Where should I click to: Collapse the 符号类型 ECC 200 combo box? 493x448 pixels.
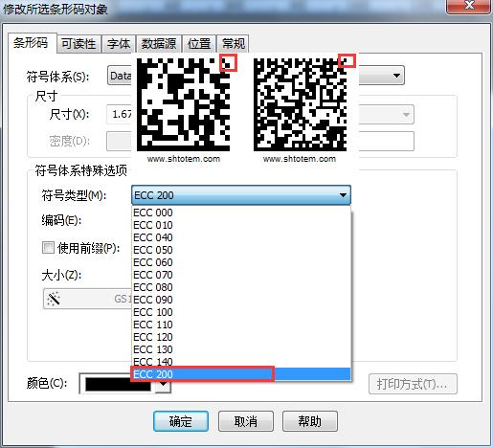(241, 195)
